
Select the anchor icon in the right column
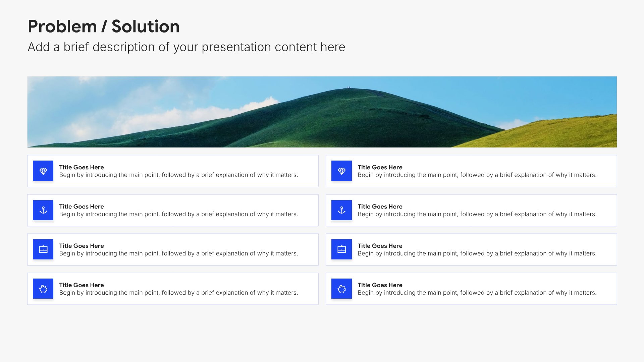[x=341, y=210]
